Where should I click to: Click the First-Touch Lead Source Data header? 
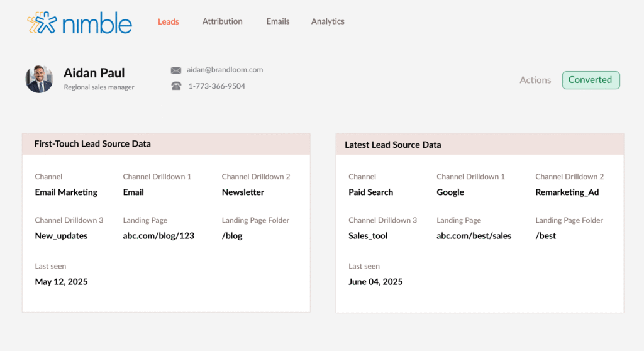(166, 144)
